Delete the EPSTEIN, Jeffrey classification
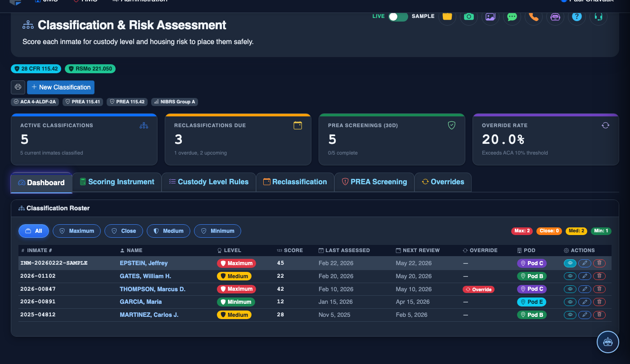Screen dimensions: 630x364 coord(599,263)
